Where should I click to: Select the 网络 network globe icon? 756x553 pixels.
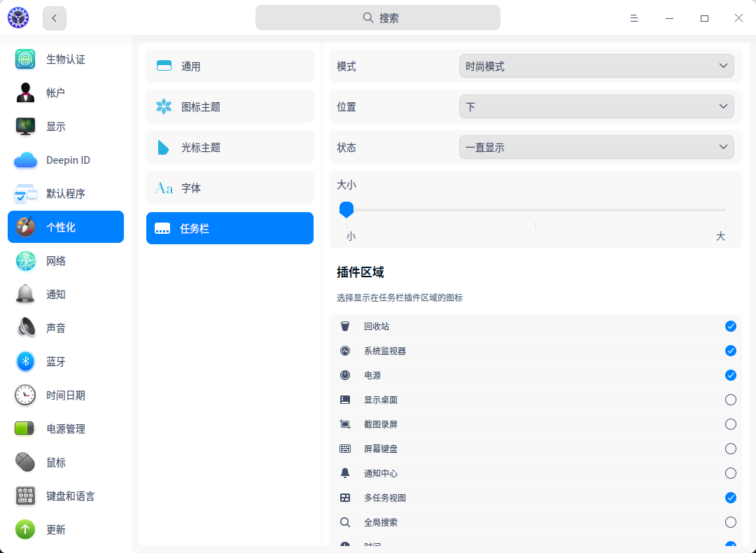(25, 261)
